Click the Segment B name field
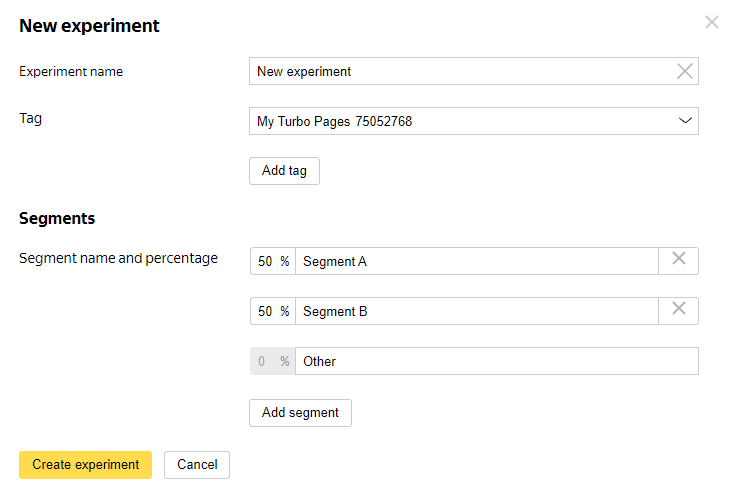 pyautogui.click(x=476, y=311)
